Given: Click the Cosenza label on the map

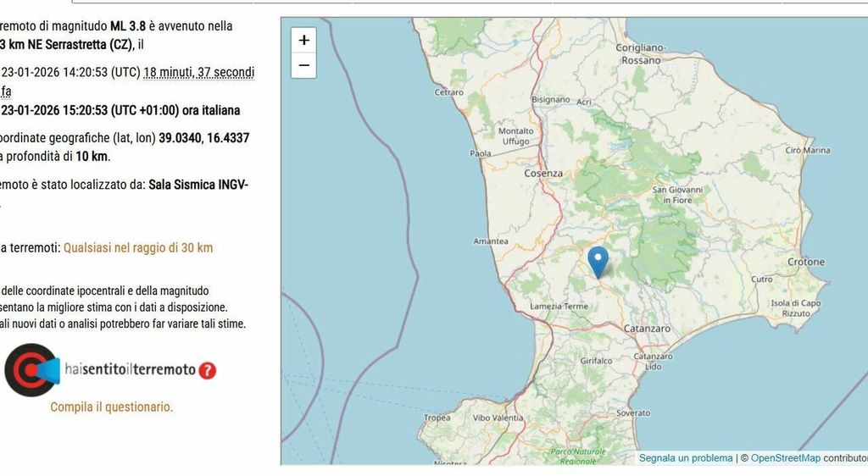Looking at the screenshot, I should tap(542, 173).
